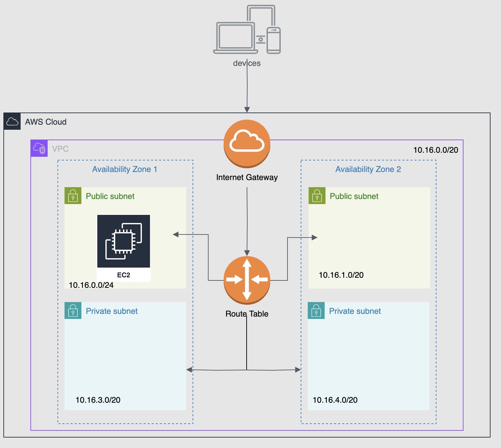Select the Internet Gateway cloud icon
The height and width of the screenshot is (448, 501).
coord(247,144)
